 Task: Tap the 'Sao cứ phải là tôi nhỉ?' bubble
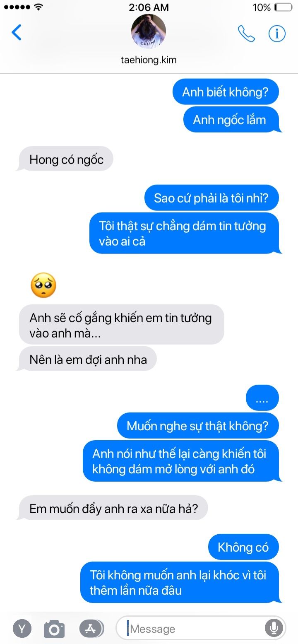211,198
